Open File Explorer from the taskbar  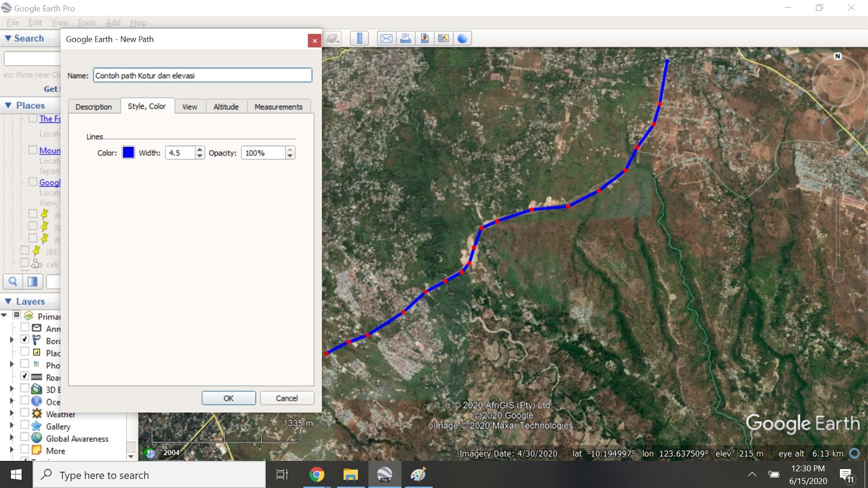pyautogui.click(x=350, y=475)
